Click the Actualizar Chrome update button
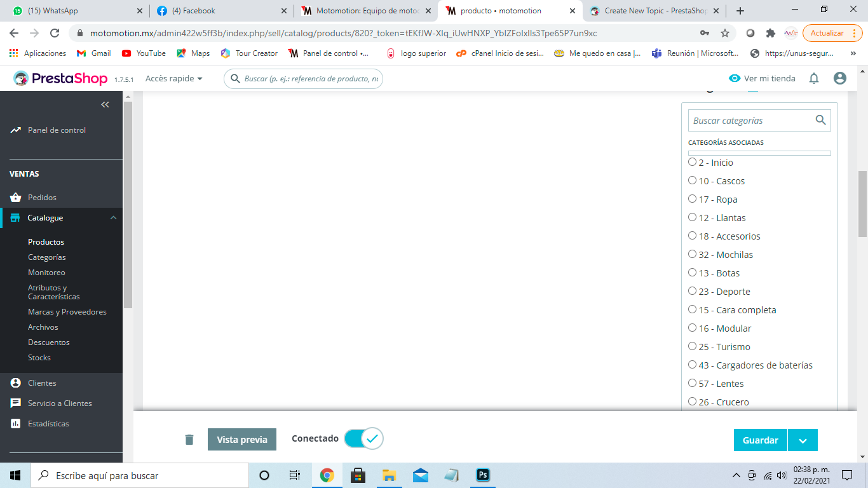 pyautogui.click(x=832, y=33)
